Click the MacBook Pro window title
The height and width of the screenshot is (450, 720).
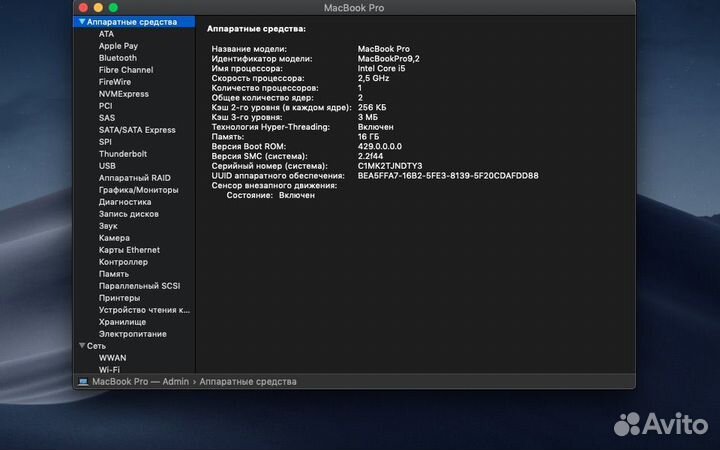[x=354, y=7]
